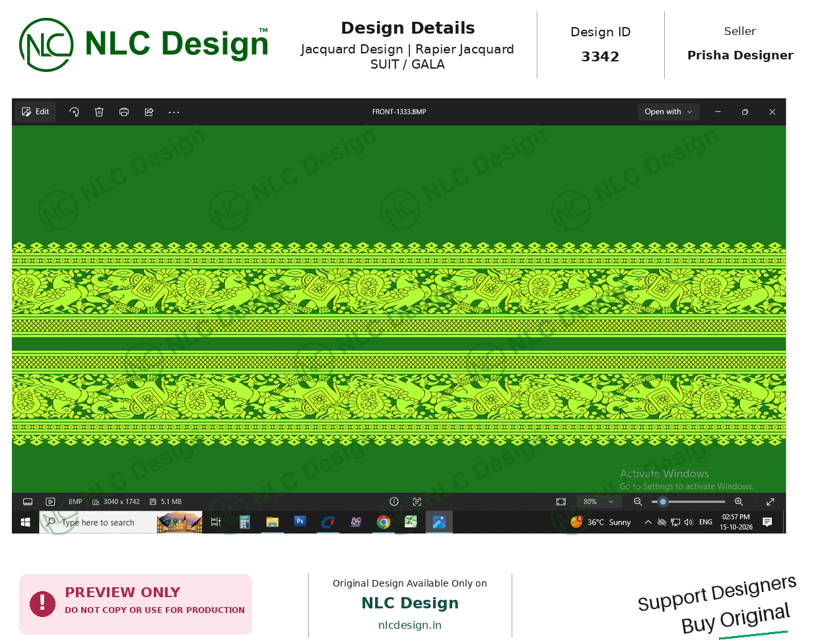Click the Edit image button
This screenshot has height=644, width=816.
coord(36,112)
